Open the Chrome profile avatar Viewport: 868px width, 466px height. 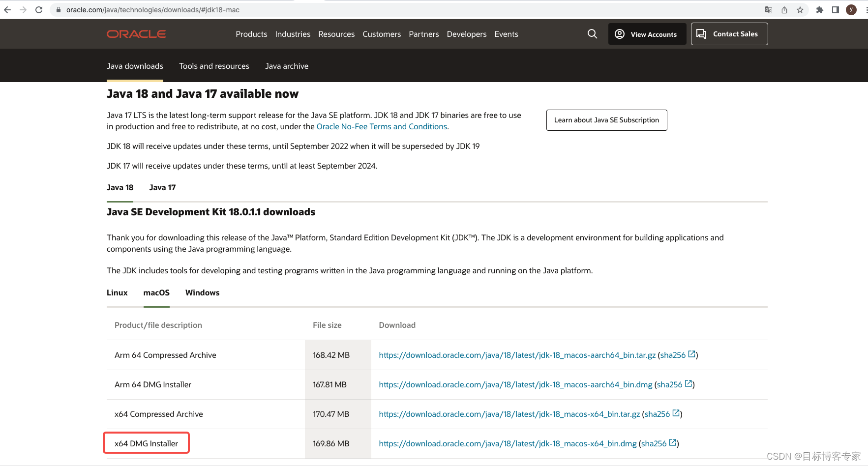(851, 10)
